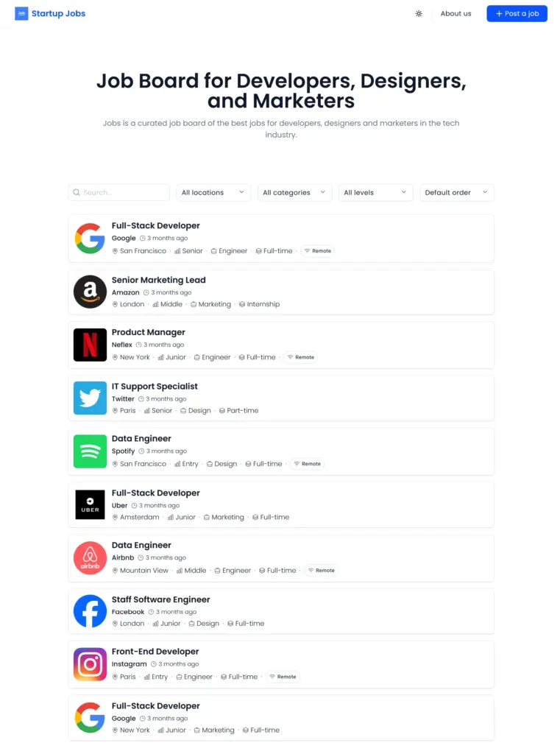The width and height of the screenshot is (560, 754).
Task: Click the Airbnb logo icon
Action: pyautogui.click(x=90, y=557)
